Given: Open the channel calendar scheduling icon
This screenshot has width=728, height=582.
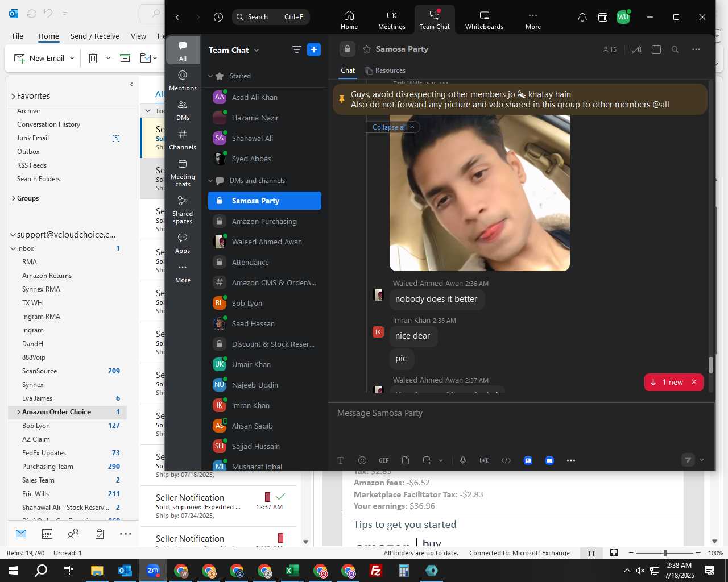Looking at the screenshot, I should [656, 49].
